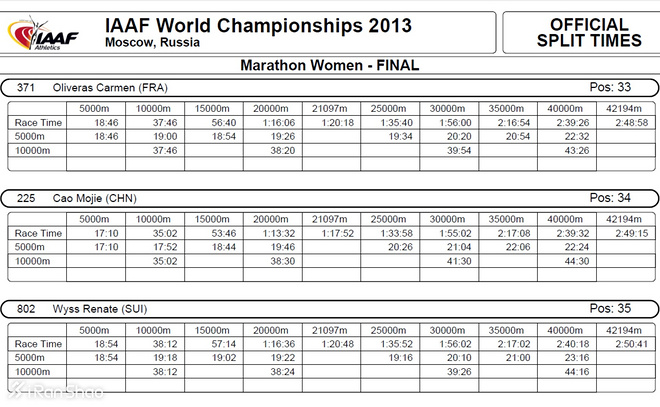Click bib number 371

[26, 88]
